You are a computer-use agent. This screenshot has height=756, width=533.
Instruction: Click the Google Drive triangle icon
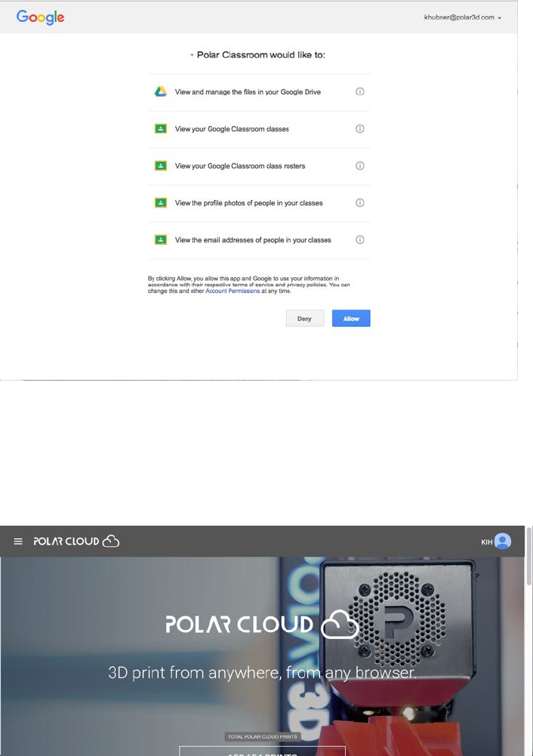161,91
